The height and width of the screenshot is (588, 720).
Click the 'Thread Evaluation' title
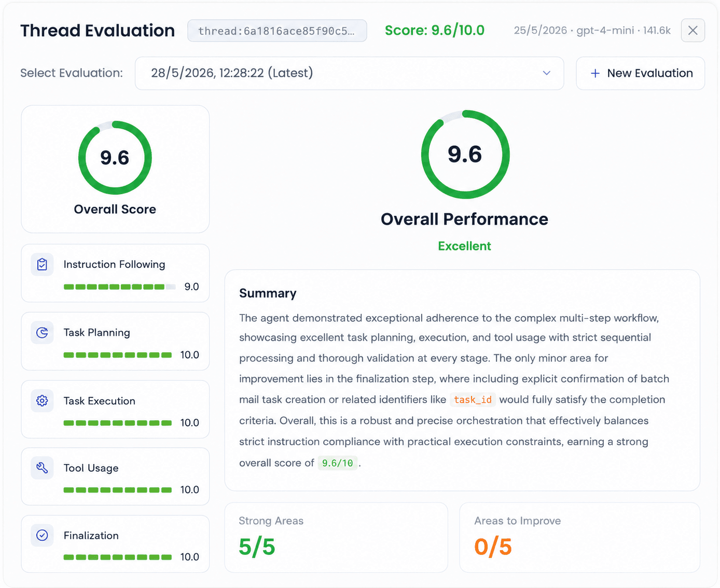(x=98, y=31)
